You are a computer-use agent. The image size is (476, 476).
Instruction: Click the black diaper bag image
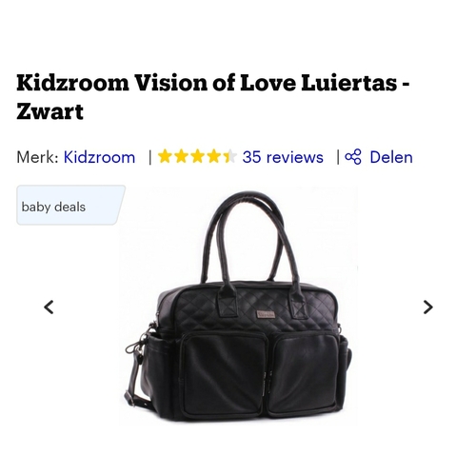click(x=238, y=307)
